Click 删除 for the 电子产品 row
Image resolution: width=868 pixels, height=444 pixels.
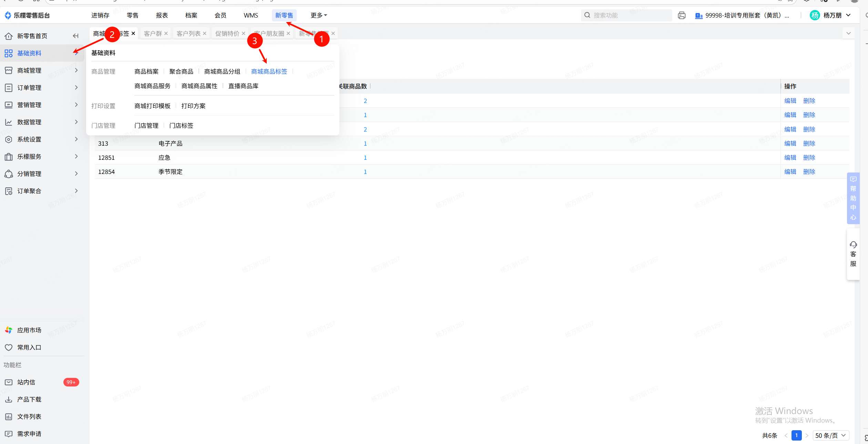[809, 143]
